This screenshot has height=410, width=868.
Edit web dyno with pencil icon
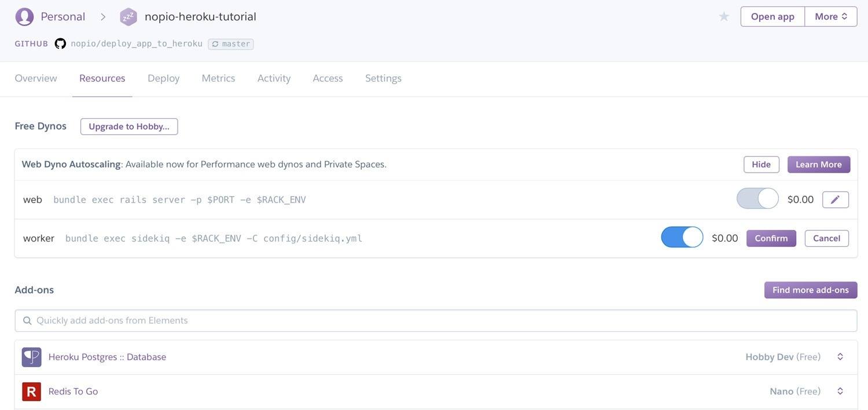[x=835, y=200]
